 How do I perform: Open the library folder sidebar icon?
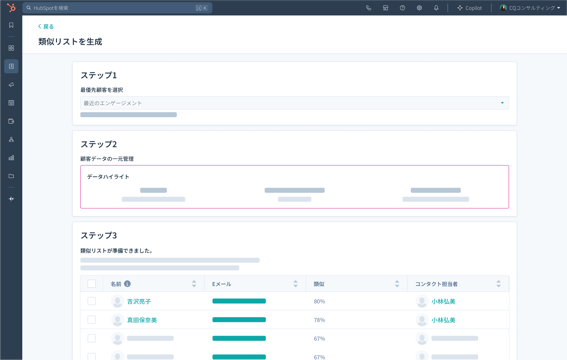pos(11,176)
